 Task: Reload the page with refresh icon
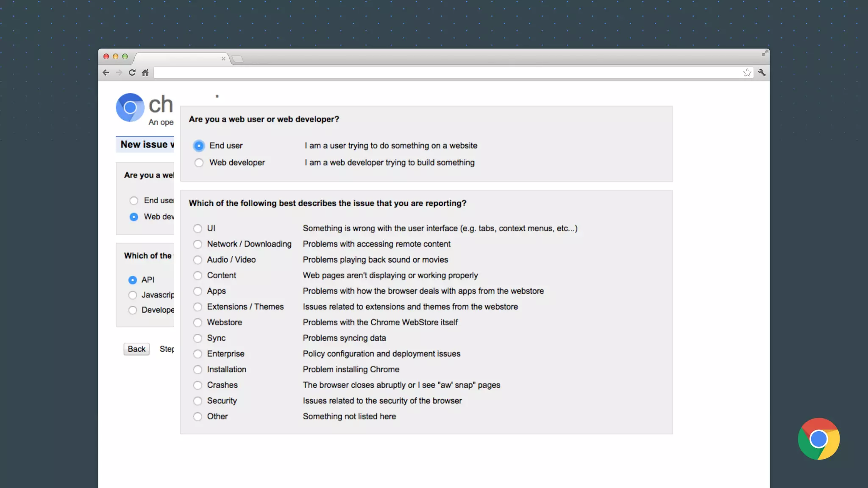coord(132,73)
